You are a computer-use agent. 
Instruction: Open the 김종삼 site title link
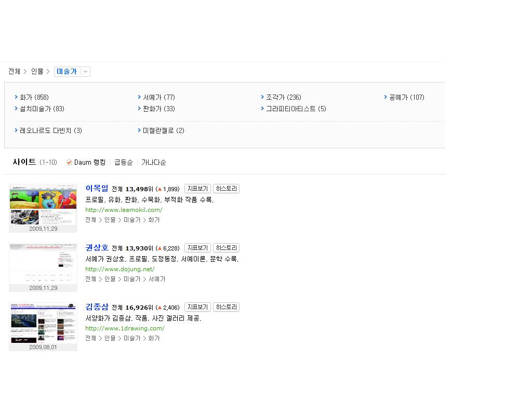[x=97, y=307]
